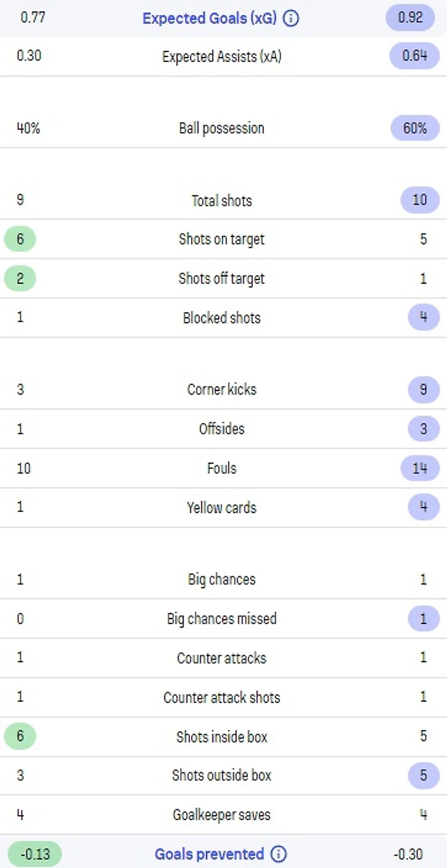Click the highlighted 14 Fouls badge
Image resolution: width=447 pixels, height=868 pixels.
coord(419,468)
